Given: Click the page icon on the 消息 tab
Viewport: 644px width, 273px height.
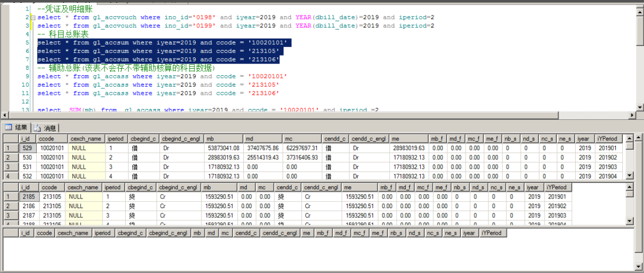Looking at the screenshot, I should (37, 128).
